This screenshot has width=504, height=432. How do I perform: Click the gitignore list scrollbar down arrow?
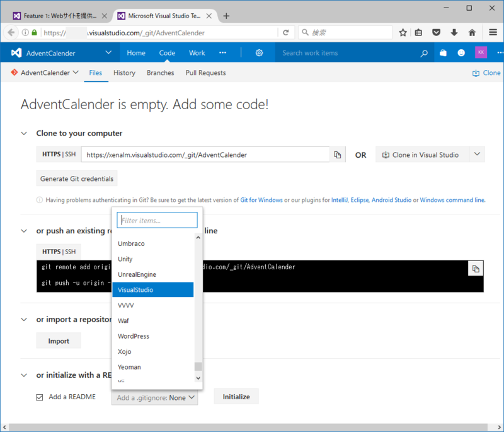[x=198, y=378]
